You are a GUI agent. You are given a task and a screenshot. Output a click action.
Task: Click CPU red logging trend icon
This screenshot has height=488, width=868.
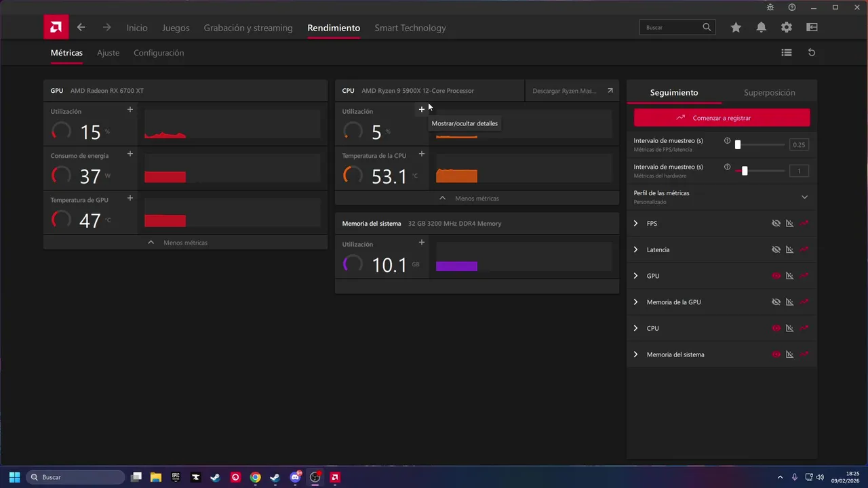tap(804, 328)
